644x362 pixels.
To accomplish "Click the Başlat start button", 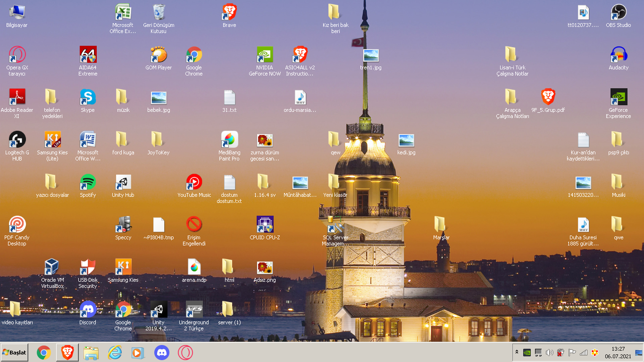I will point(15,353).
